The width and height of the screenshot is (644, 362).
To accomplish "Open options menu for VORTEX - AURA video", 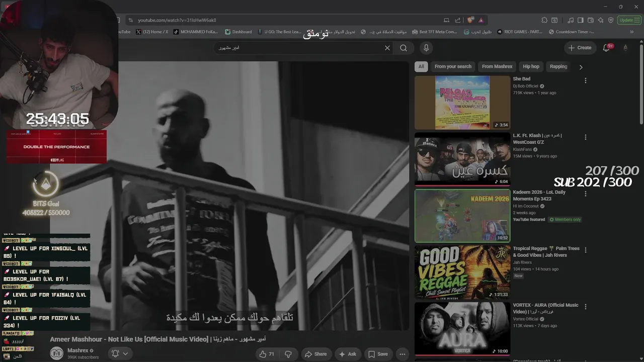I will [x=585, y=307].
